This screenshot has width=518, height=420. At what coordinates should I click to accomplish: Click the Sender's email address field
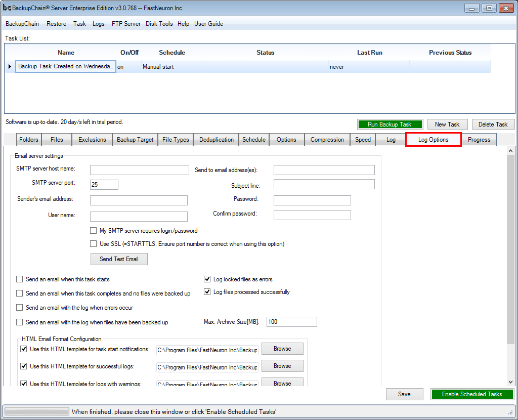[x=139, y=200]
